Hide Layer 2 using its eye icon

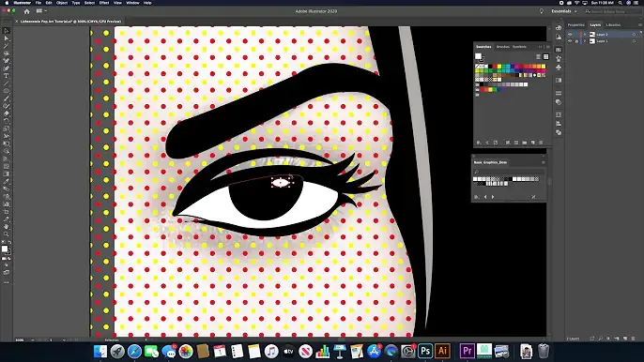[570, 35]
